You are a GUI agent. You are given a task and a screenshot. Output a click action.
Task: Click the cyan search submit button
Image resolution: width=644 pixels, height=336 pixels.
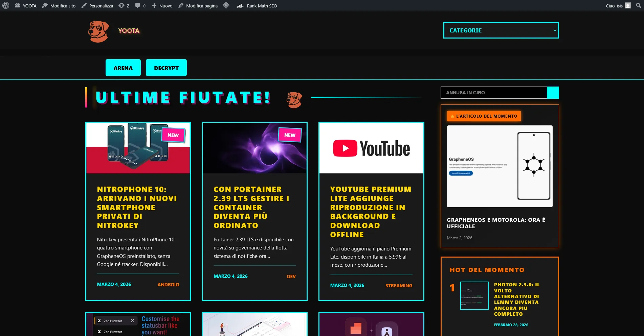click(x=553, y=93)
